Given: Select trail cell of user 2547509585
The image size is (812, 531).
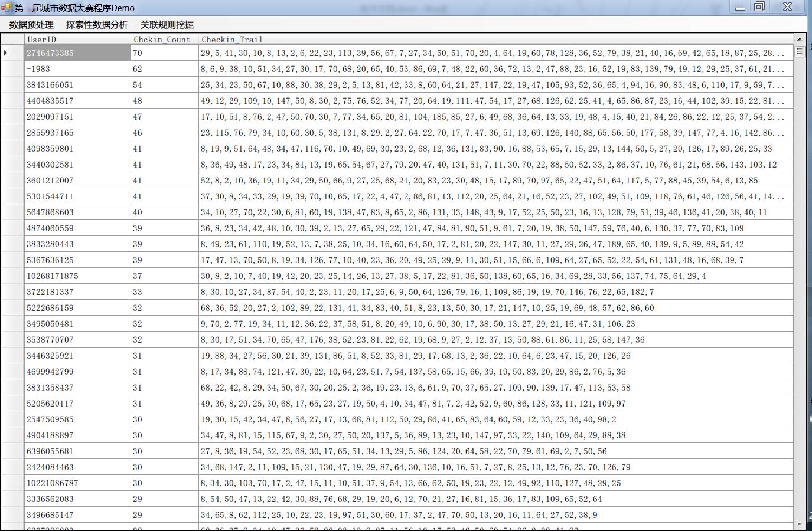Looking at the screenshot, I should 496,419.
